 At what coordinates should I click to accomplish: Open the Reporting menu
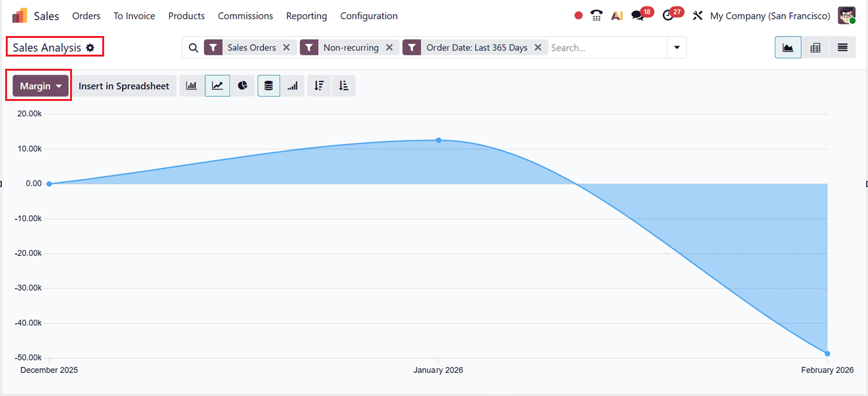click(307, 15)
